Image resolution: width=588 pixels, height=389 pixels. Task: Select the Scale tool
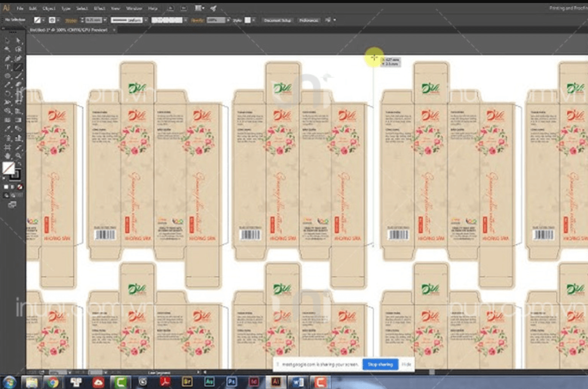pos(18,93)
